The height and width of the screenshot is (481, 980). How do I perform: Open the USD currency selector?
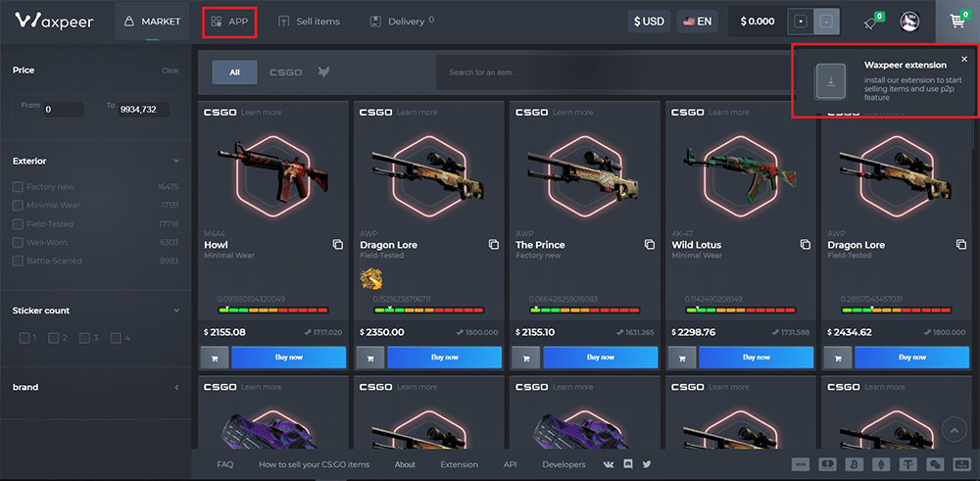tap(649, 21)
